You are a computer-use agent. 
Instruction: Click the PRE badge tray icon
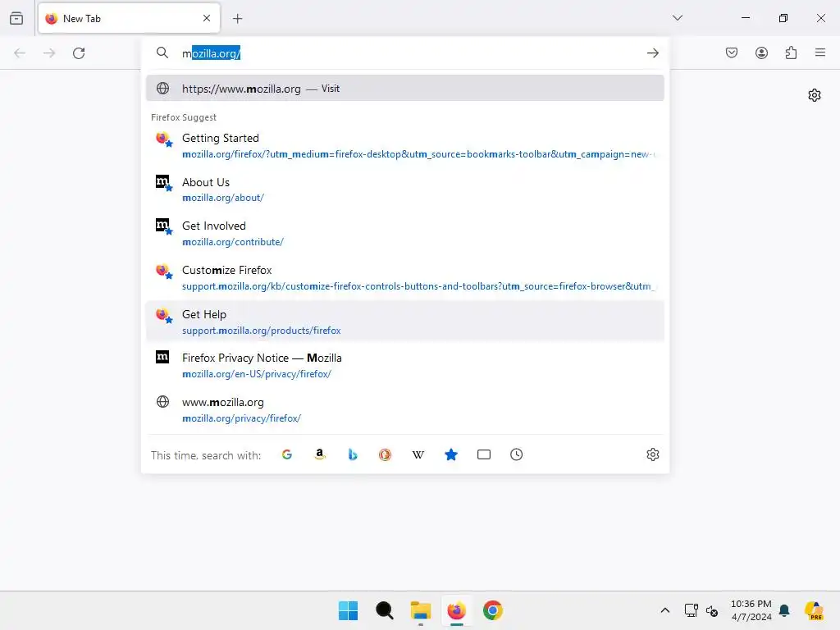tap(814, 610)
